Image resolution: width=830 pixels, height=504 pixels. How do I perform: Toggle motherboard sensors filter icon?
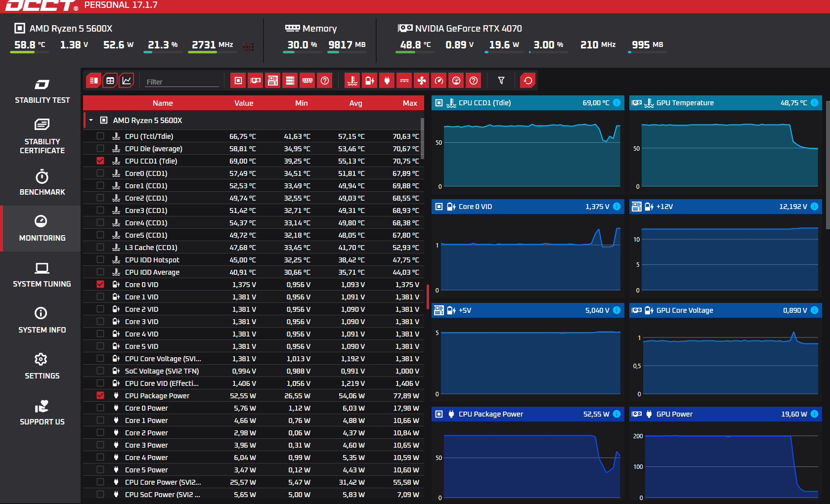tap(273, 81)
